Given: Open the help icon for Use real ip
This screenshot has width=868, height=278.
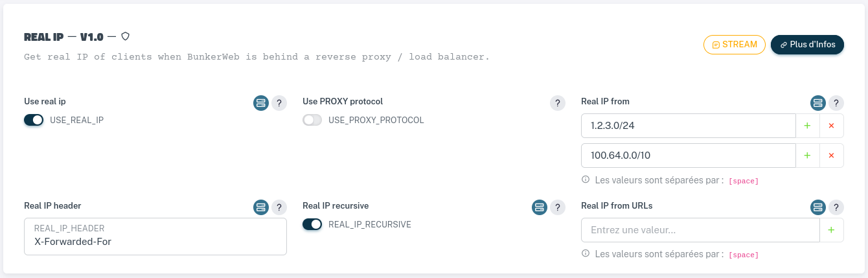Looking at the screenshot, I should [x=279, y=103].
